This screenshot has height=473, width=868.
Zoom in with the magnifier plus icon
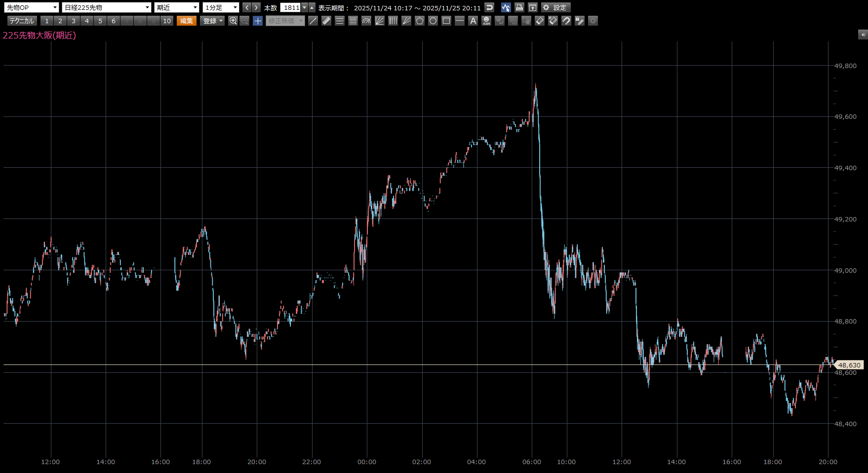233,21
